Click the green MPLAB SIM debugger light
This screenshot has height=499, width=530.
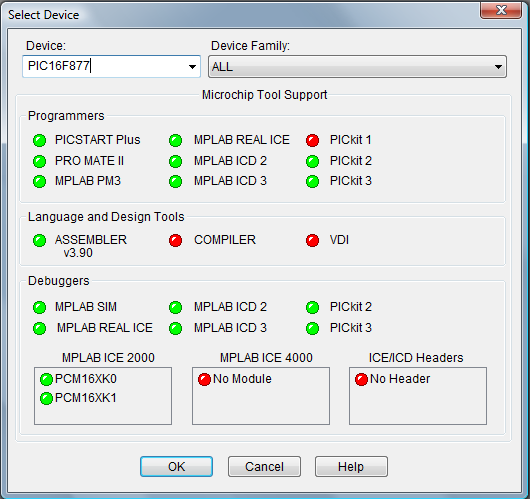pyautogui.click(x=40, y=307)
